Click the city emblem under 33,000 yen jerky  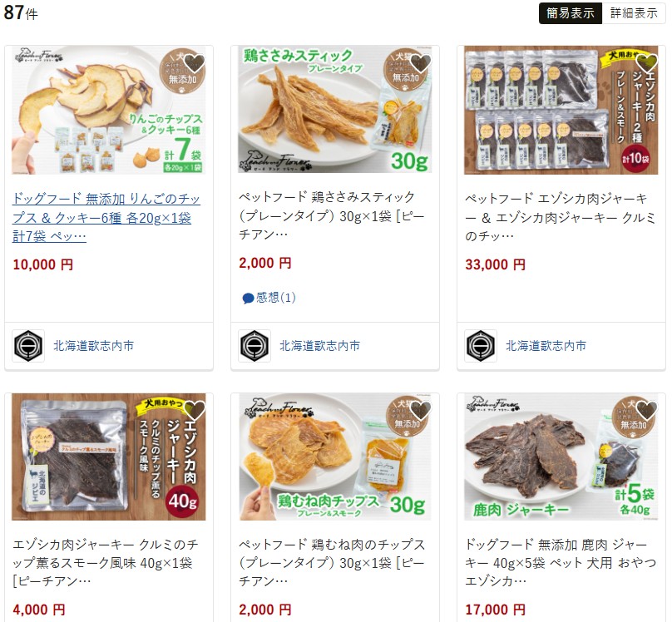click(x=481, y=346)
